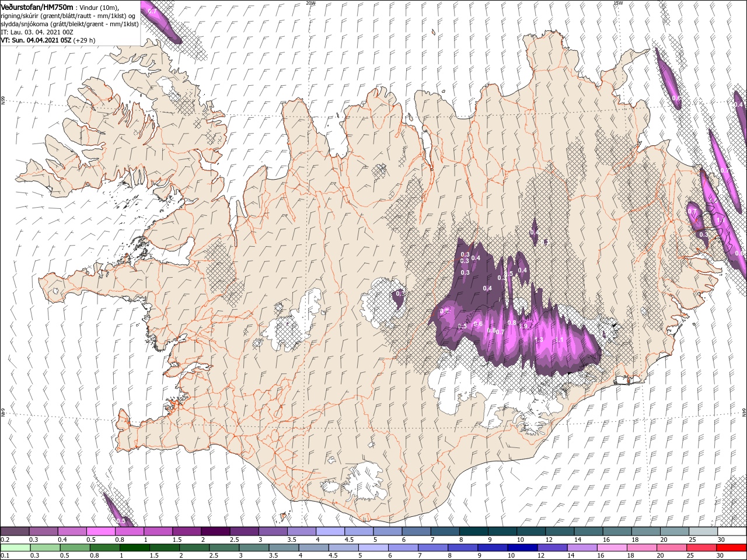This screenshot has height=560, width=747.
Task: Click the 'slydda/snjókoma' legend description line
Action: tap(69, 24)
